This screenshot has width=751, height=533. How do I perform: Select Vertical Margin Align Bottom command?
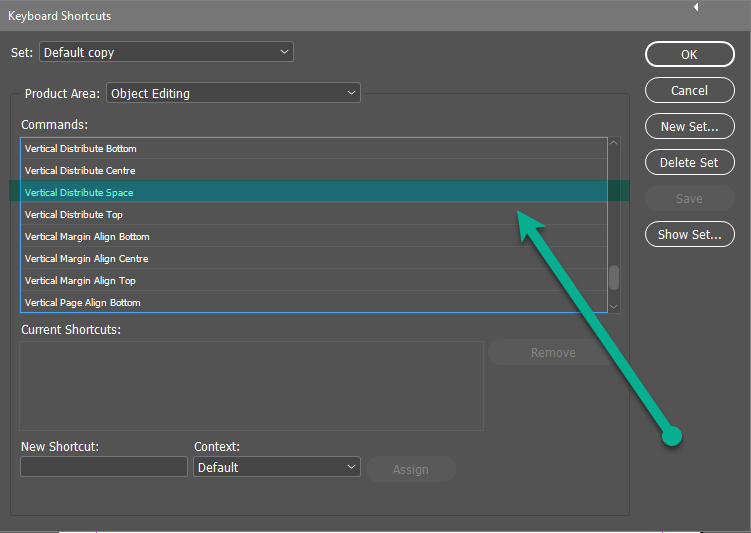click(87, 237)
